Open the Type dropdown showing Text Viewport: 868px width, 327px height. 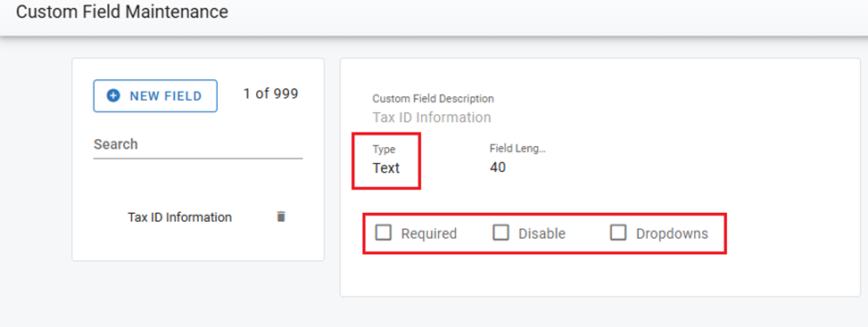coord(386,168)
